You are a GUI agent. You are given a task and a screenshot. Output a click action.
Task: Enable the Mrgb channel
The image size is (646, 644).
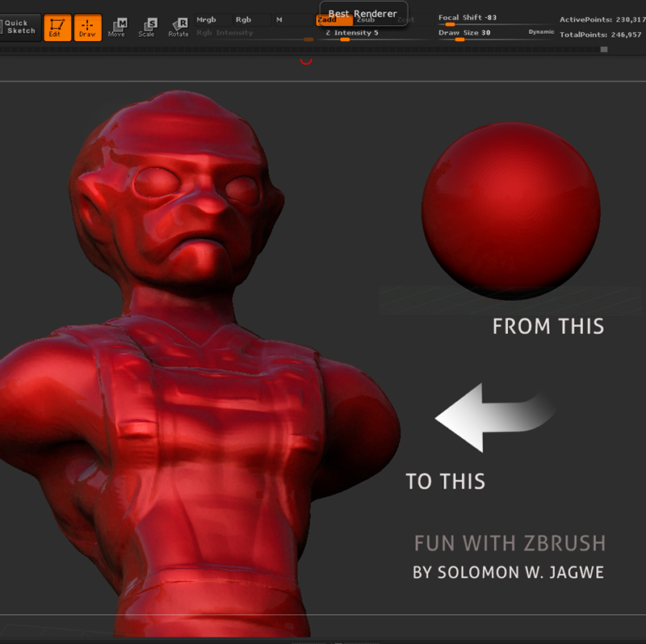(x=213, y=19)
